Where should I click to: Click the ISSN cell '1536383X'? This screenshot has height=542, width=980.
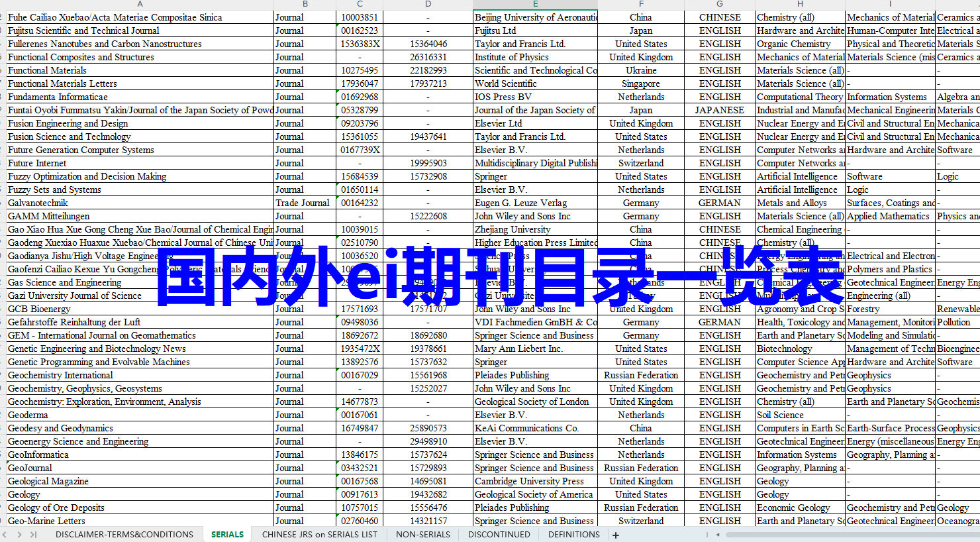[360, 44]
